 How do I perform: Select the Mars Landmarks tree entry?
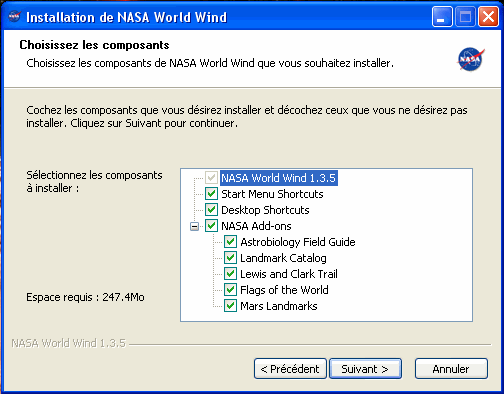coord(279,306)
